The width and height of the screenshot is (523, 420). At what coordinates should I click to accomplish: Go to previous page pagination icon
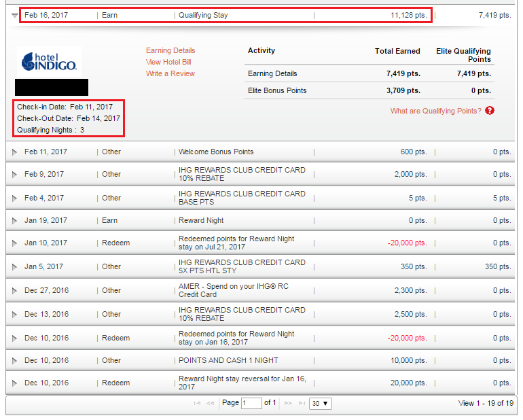pos(211,404)
